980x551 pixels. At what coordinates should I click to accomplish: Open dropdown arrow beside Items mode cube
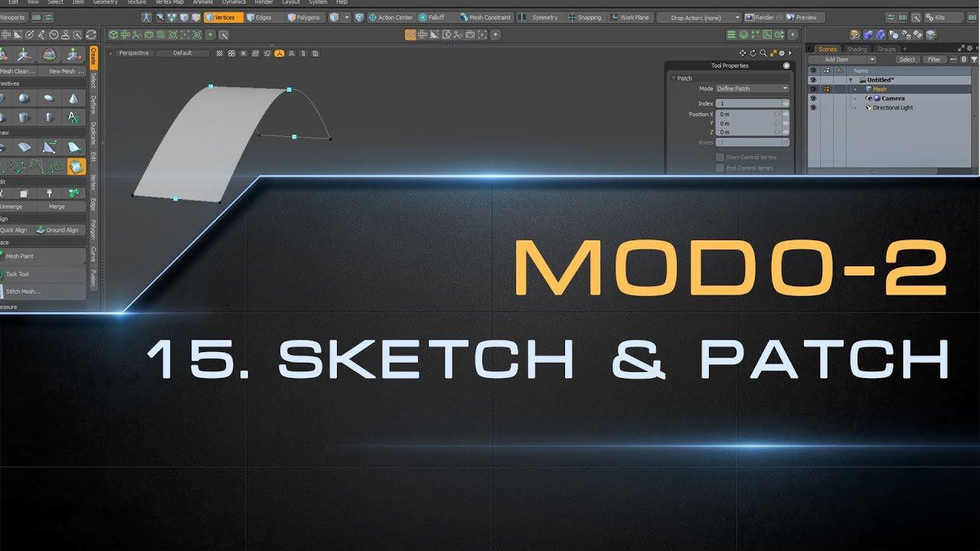[346, 17]
